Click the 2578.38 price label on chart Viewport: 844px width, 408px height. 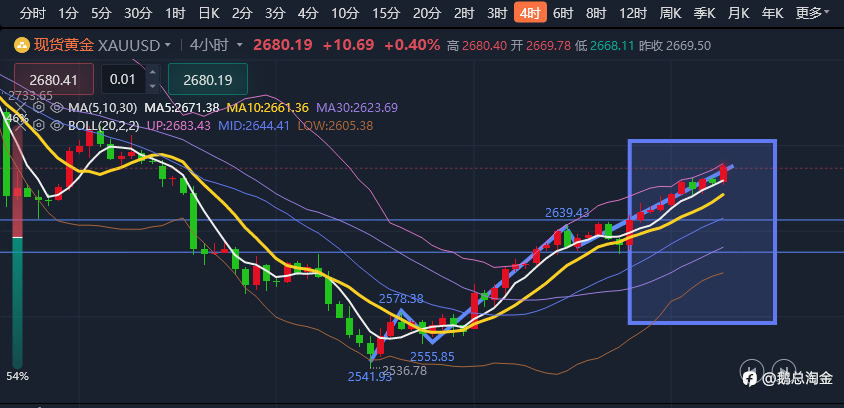click(401, 299)
